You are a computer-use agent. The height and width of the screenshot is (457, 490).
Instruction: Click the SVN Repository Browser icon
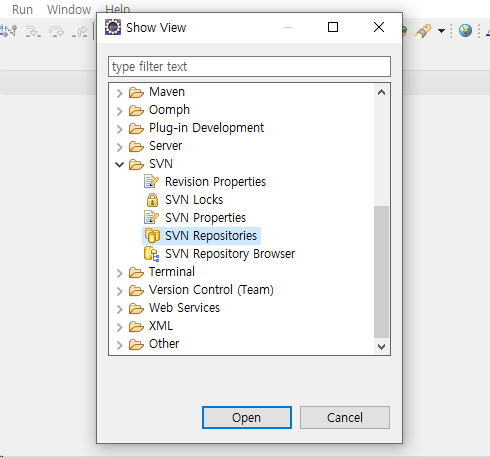click(151, 254)
